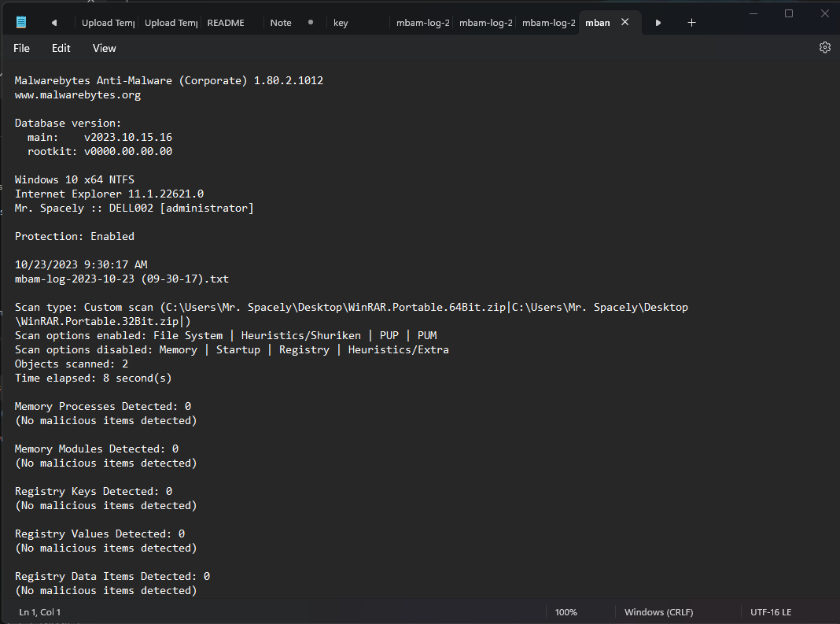Click the Ln 1, Col 1 status indicator
Image resolution: width=840 pixels, height=624 pixels.
39,612
